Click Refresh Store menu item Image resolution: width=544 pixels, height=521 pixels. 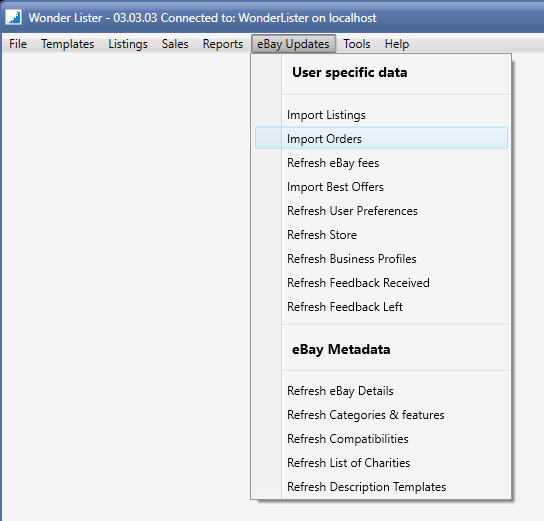coord(381,234)
